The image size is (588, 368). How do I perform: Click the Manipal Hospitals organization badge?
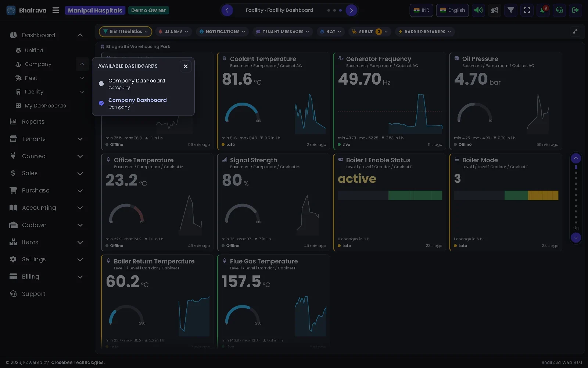[x=95, y=10]
